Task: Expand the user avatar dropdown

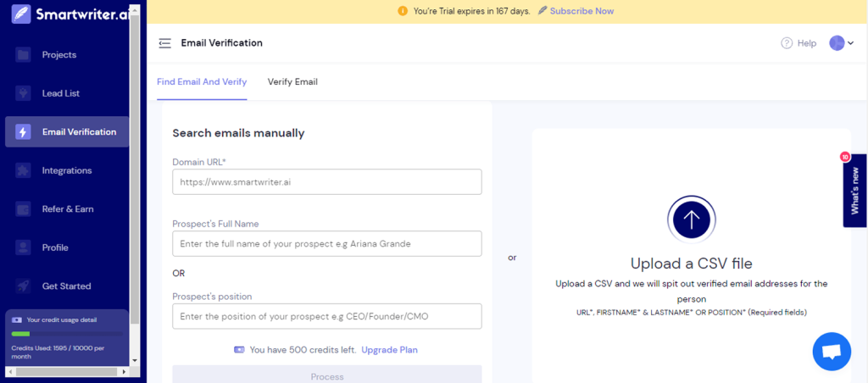Action: coord(841,43)
